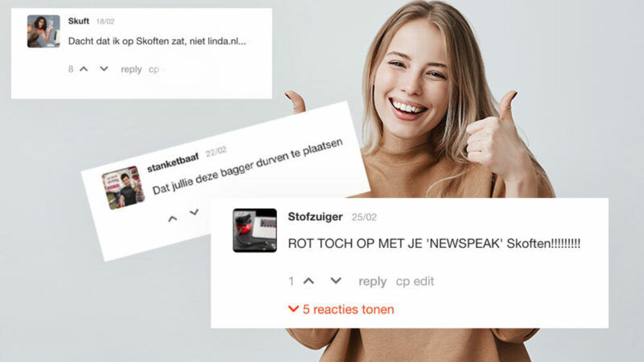Screen dimensions: 644x362
Task: Reply to Stofzuiger's comment
Action: click(x=372, y=281)
